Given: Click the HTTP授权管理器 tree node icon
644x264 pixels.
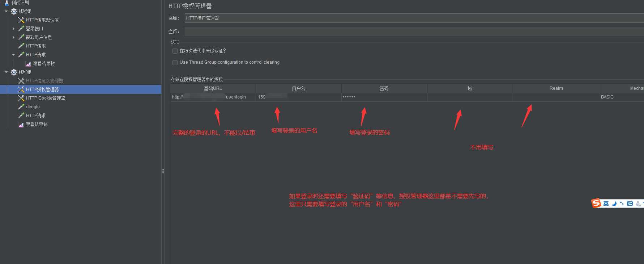Looking at the screenshot, I should 21,89.
